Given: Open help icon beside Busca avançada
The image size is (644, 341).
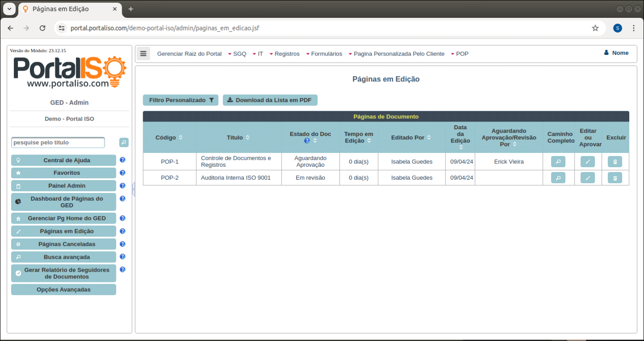Looking at the screenshot, I should coord(123,257).
